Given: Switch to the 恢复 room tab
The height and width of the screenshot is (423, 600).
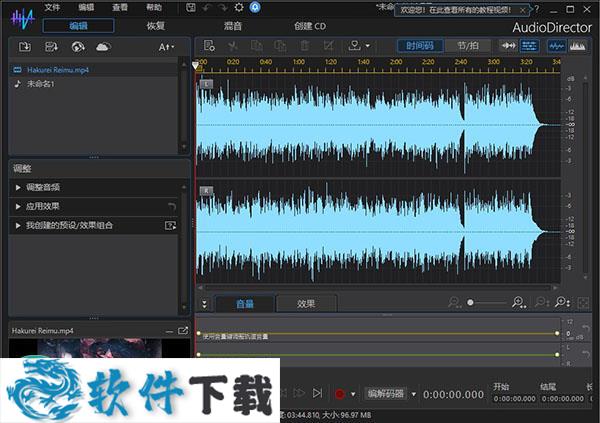Looking at the screenshot, I should click(156, 26).
